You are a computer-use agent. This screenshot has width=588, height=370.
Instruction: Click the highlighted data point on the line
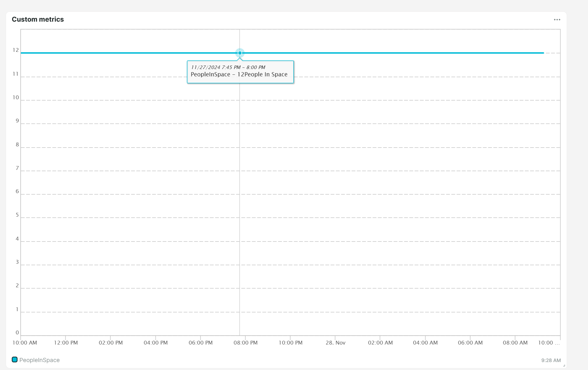240,53
